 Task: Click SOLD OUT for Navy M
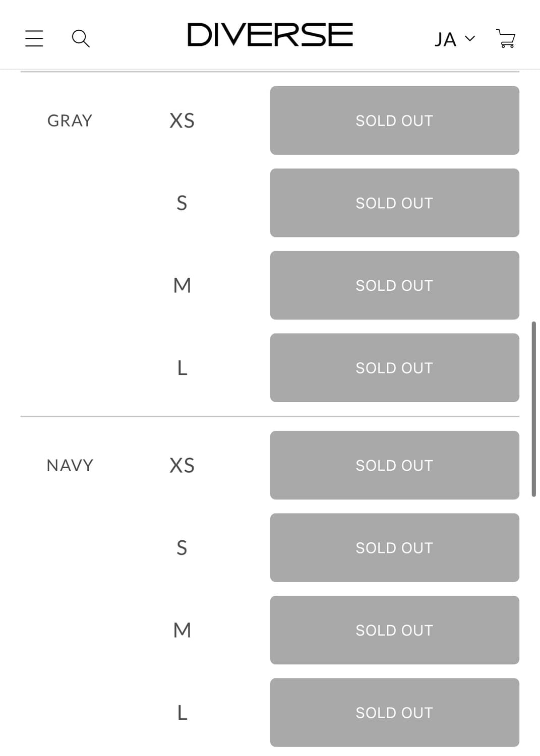[x=394, y=630]
